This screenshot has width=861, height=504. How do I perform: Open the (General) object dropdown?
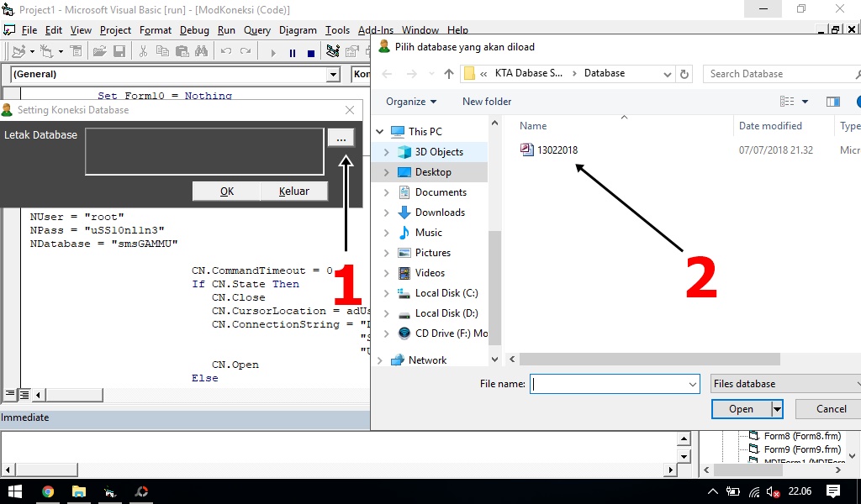(x=333, y=74)
